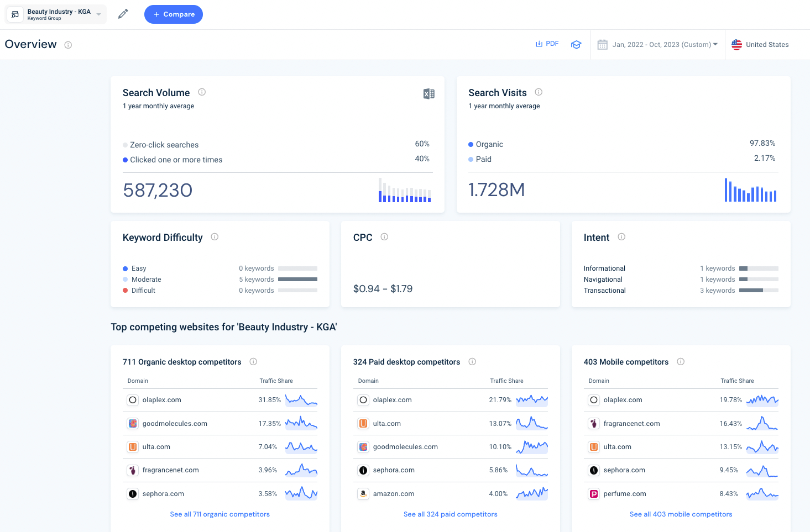Image resolution: width=810 pixels, height=532 pixels.
Task: Click the Compare button
Action: (x=174, y=14)
